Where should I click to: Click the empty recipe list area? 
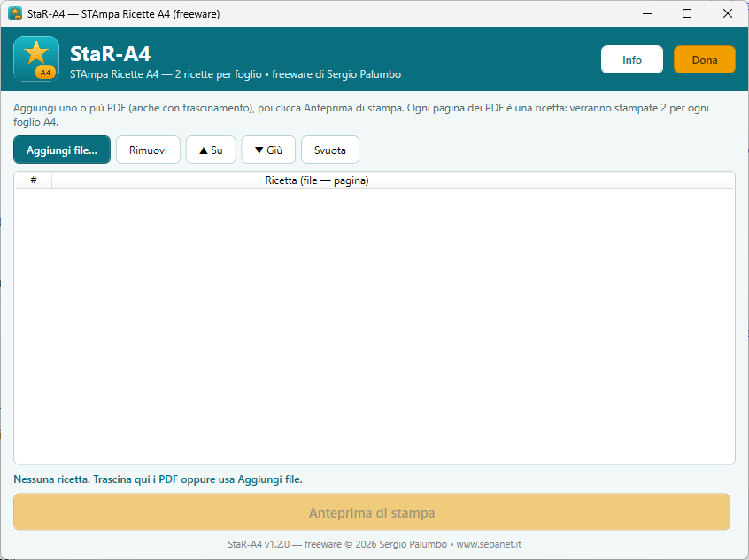374,326
